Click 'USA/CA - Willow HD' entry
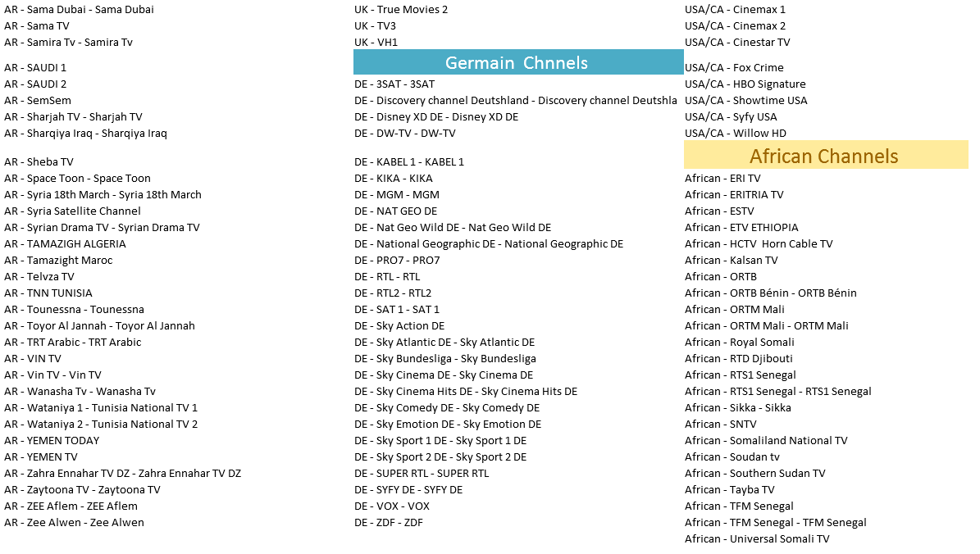980x554 pixels. [x=736, y=133]
